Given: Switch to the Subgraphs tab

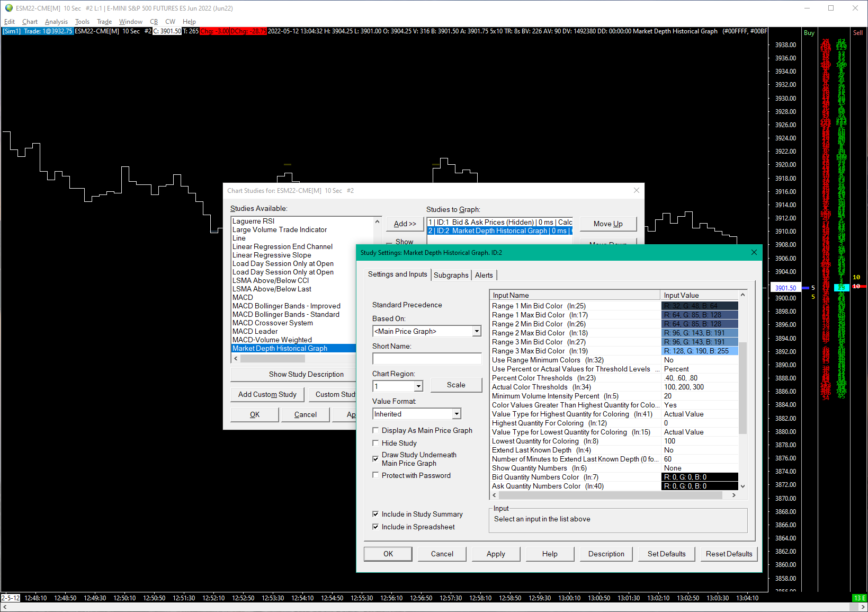Looking at the screenshot, I should (x=451, y=275).
